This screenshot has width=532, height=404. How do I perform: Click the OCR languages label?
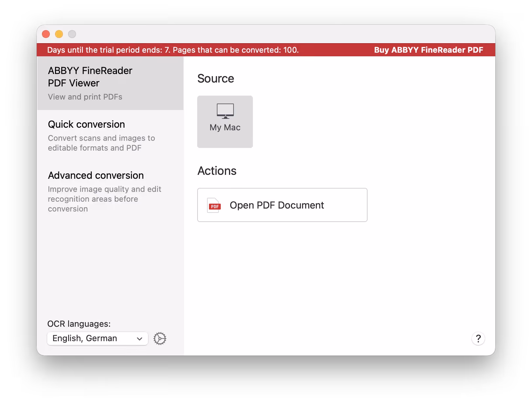[x=79, y=324]
